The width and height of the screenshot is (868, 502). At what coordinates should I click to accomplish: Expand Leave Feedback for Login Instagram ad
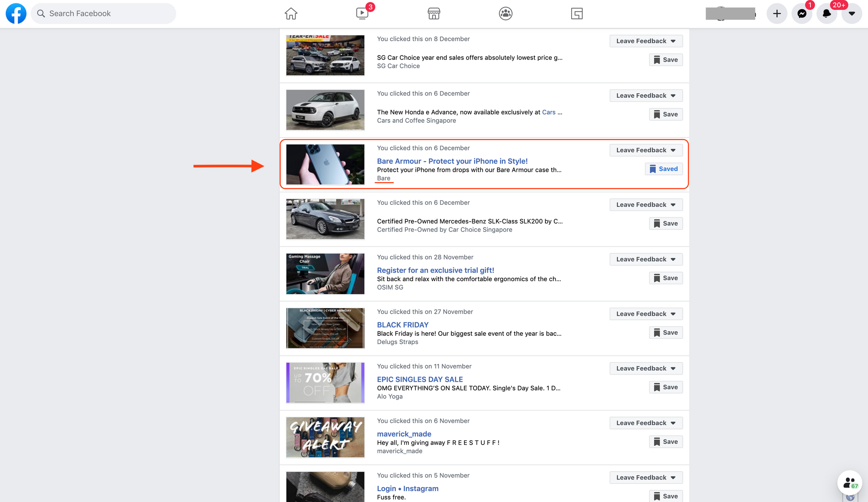(646, 478)
